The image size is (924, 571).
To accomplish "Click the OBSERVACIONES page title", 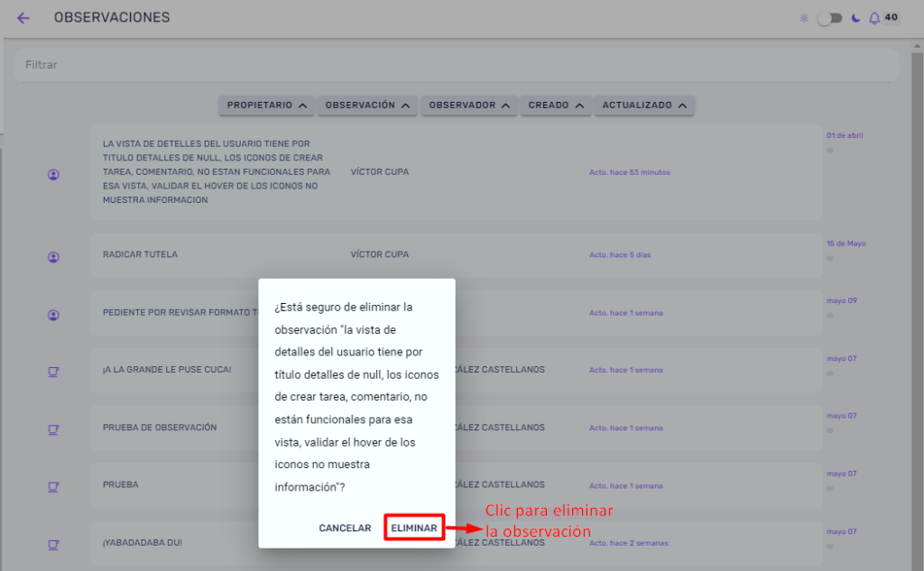I will click(112, 18).
